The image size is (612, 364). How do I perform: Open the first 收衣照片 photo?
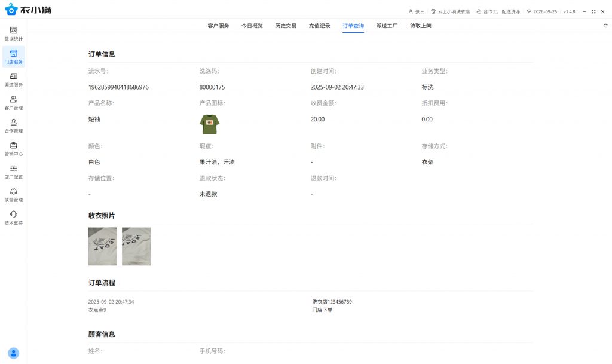[x=103, y=246]
